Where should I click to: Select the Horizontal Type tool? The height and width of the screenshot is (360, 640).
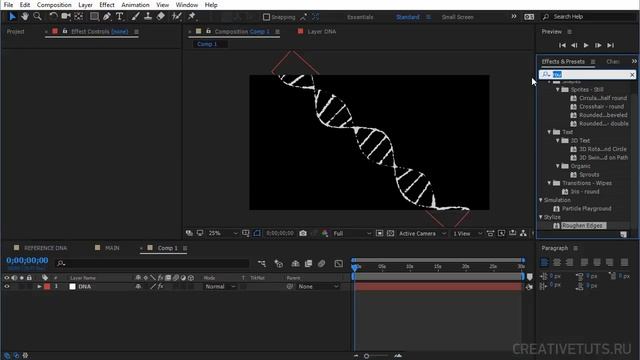point(120,17)
